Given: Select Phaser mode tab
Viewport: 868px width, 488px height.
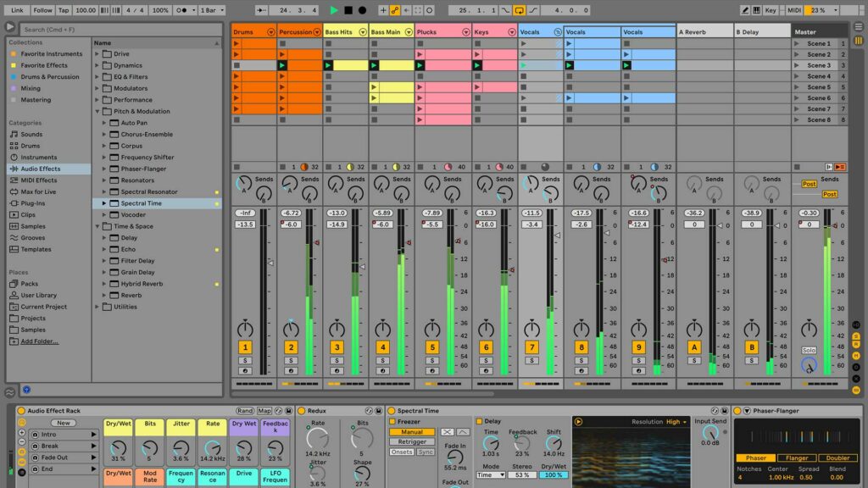Looking at the screenshot, I should click(x=755, y=457).
